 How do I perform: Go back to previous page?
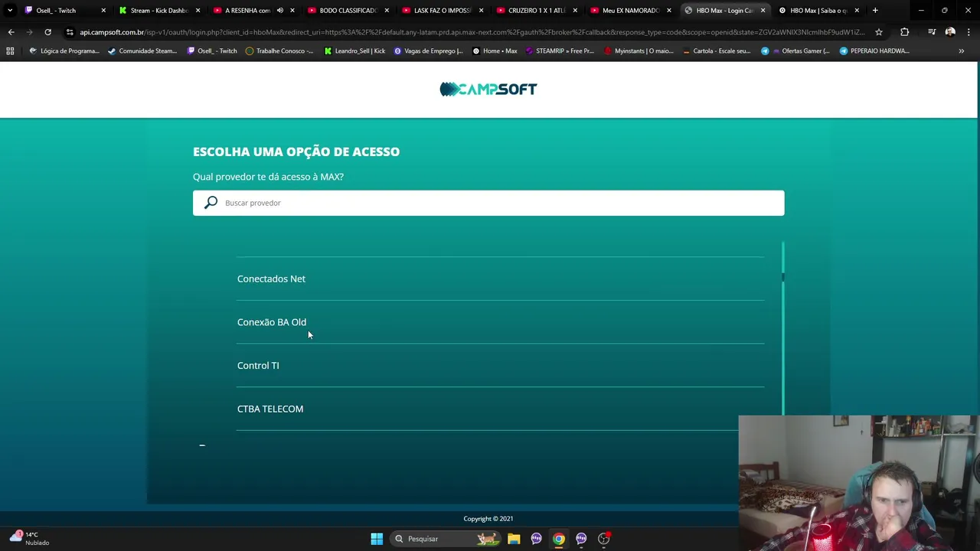pyautogui.click(x=11, y=32)
